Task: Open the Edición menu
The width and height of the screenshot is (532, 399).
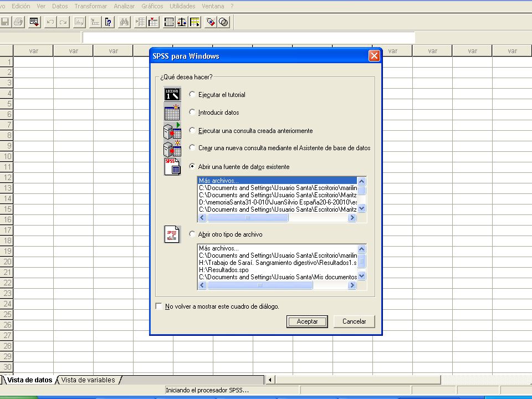Action: point(21,6)
